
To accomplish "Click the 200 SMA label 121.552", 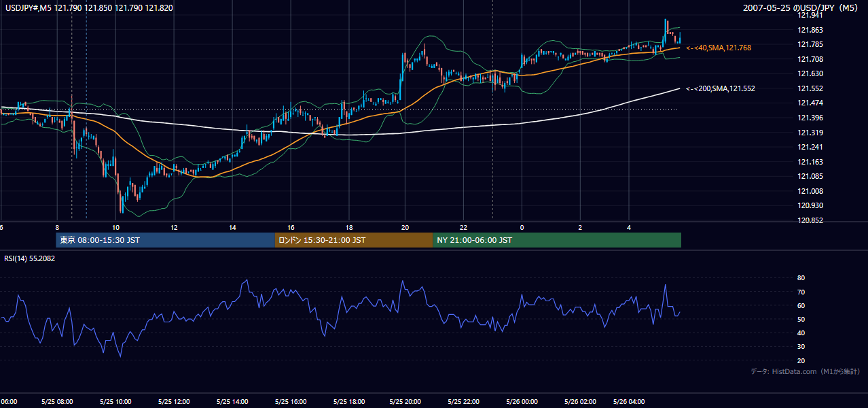I will click(x=721, y=88).
